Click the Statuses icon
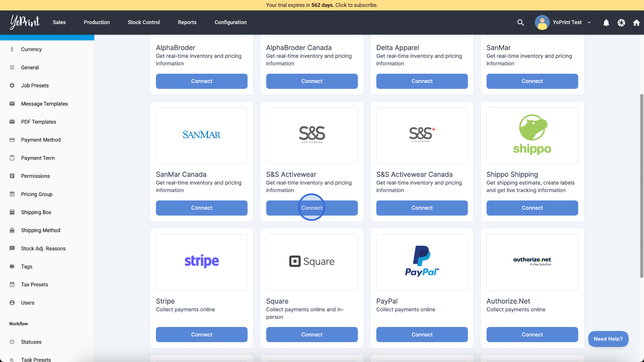The width and height of the screenshot is (644, 362). point(12,342)
